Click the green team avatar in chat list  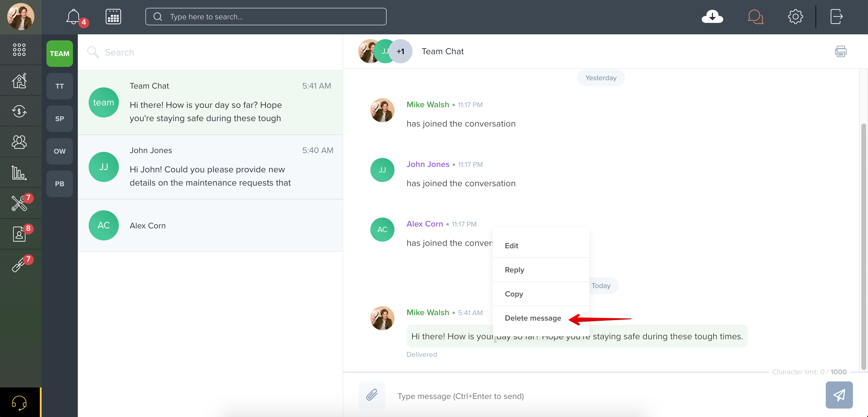point(103,102)
